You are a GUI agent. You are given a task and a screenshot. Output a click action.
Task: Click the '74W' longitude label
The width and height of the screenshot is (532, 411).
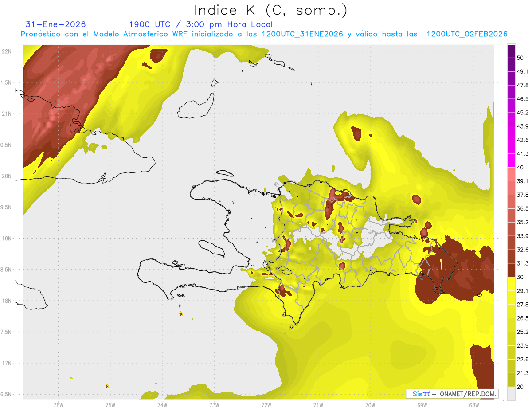tap(162, 405)
